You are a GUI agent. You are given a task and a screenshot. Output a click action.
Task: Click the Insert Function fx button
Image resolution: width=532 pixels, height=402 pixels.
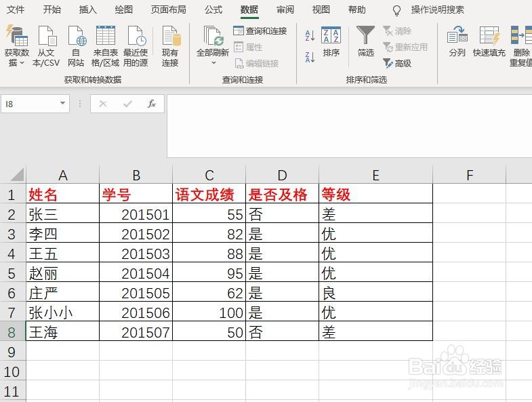(151, 104)
